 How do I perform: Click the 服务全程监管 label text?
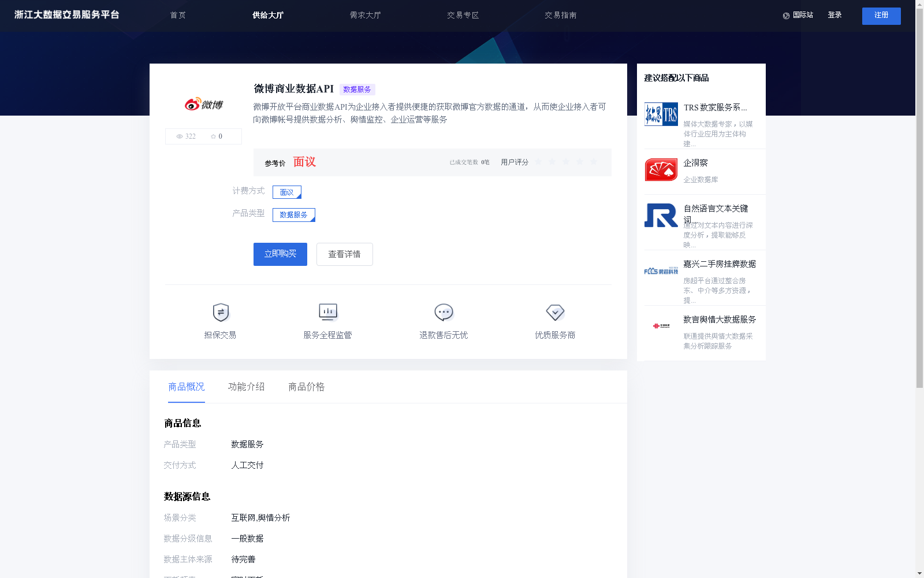[x=328, y=335]
